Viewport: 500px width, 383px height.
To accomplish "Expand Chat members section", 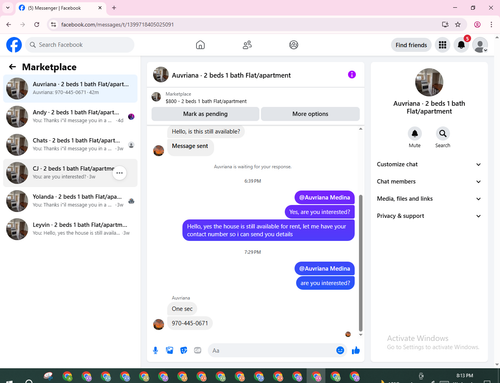I will pos(429,182).
